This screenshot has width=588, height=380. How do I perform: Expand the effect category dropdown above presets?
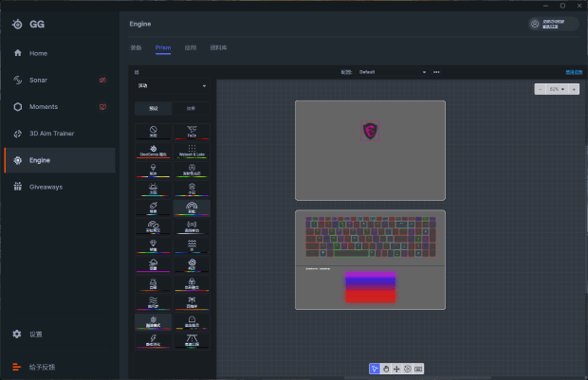pos(172,86)
